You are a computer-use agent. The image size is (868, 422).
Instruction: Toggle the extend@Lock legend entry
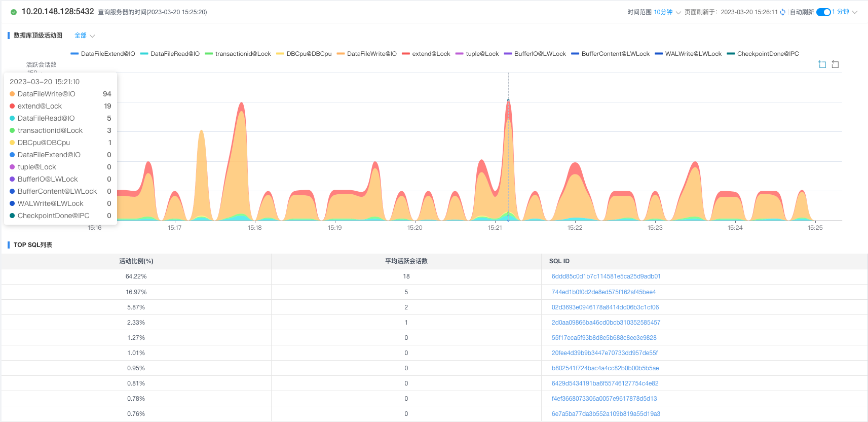coord(426,54)
